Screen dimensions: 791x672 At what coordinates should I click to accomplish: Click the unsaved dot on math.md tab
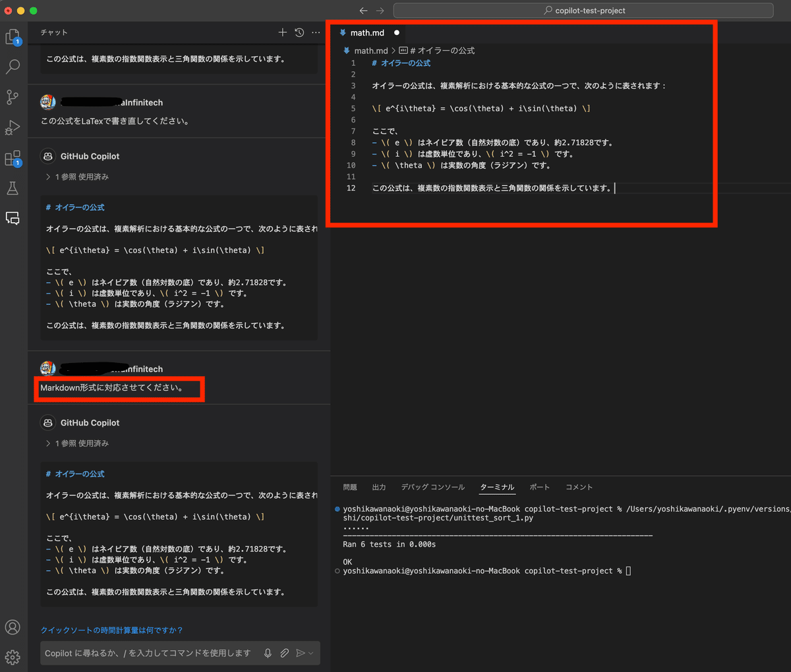click(x=397, y=32)
